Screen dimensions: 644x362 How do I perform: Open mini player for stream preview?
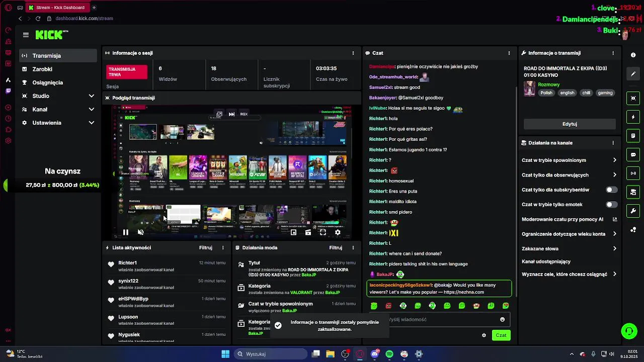click(294, 232)
